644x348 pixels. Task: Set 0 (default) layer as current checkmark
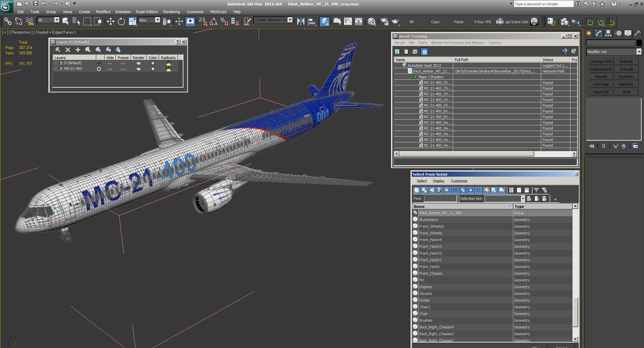(99, 63)
